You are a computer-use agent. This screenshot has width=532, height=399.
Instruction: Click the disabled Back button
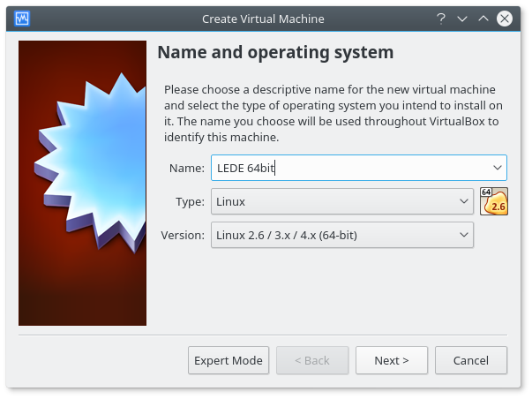[x=312, y=360]
